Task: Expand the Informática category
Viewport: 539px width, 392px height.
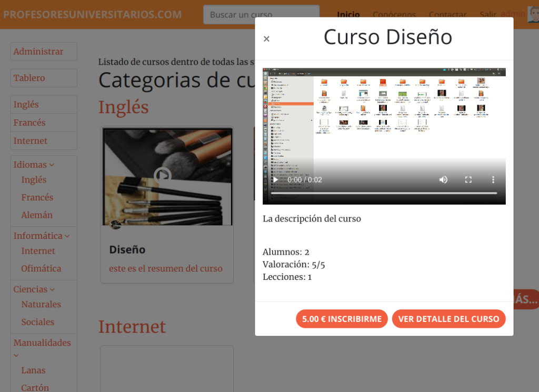Action: [x=42, y=236]
